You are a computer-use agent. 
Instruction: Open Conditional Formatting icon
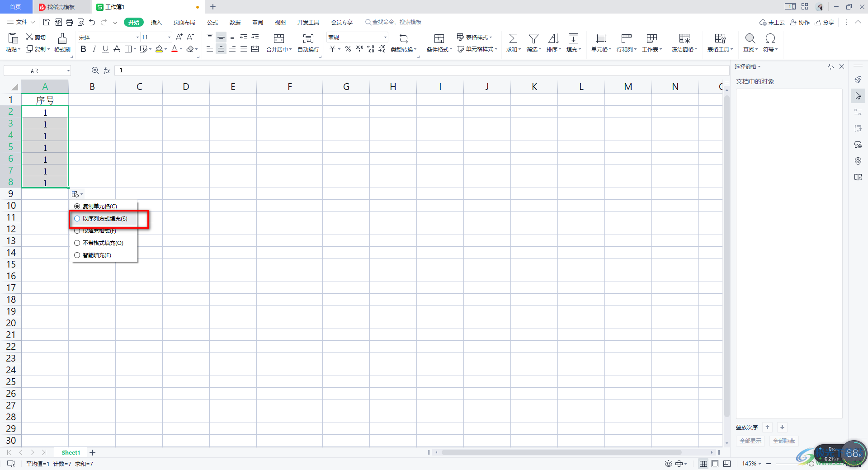[439, 38]
